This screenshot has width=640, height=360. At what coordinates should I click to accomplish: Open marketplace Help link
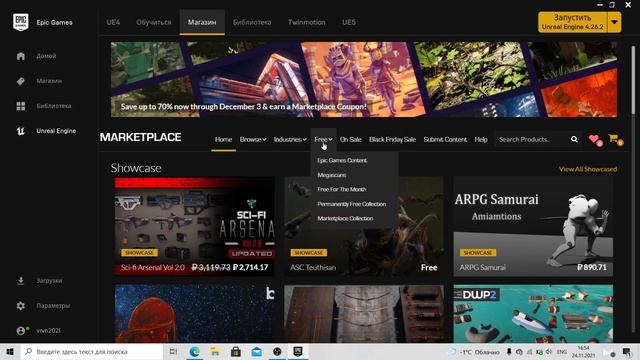pos(481,140)
